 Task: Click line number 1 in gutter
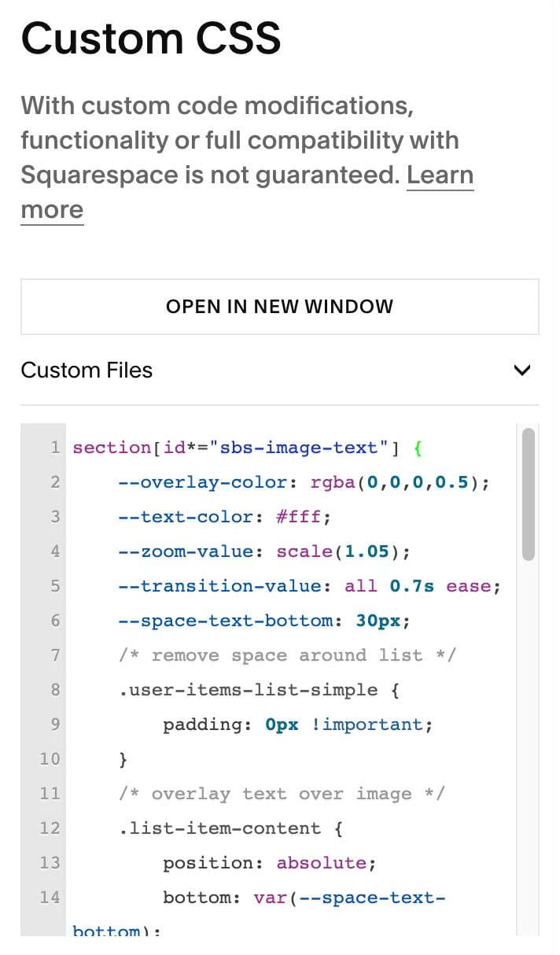pyautogui.click(x=55, y=448)
